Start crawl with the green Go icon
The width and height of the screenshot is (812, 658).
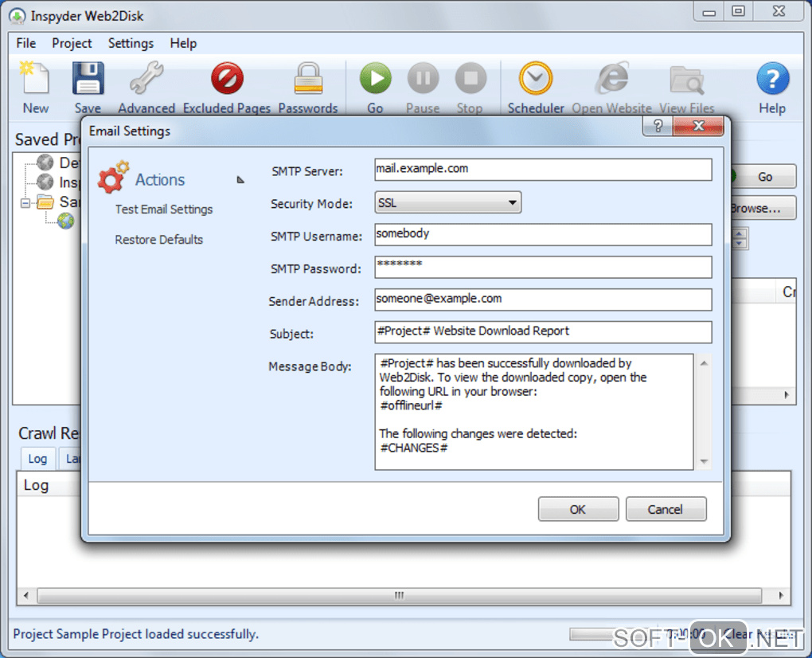coord(376,79)
